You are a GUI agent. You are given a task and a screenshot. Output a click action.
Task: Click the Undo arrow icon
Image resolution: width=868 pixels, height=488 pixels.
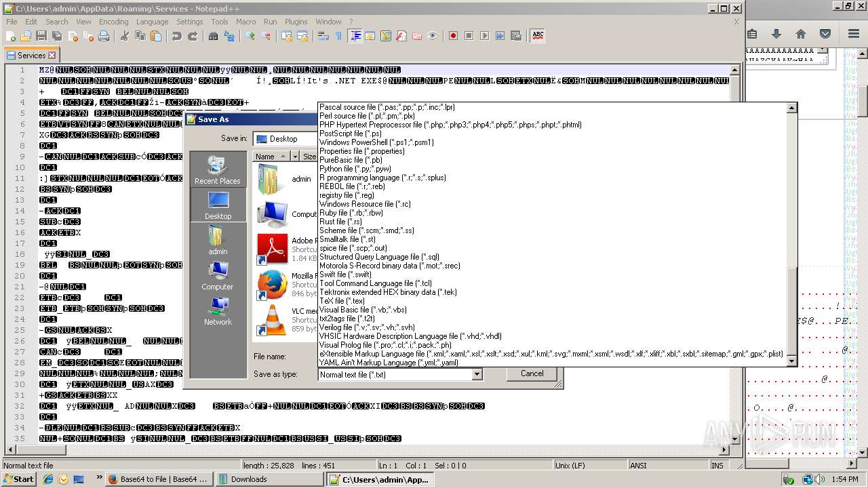(x=176, y=36)
